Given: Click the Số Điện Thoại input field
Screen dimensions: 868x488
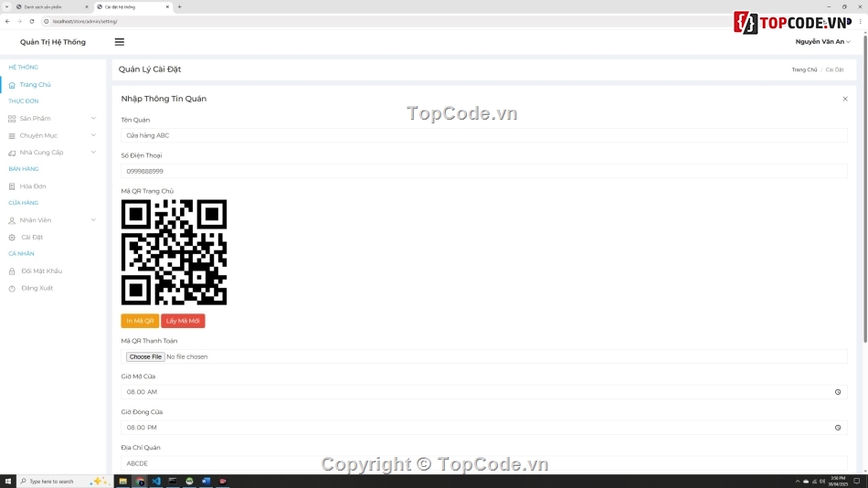Looking at the screenshot, I should pyautogui.click(x=484, y=171).
